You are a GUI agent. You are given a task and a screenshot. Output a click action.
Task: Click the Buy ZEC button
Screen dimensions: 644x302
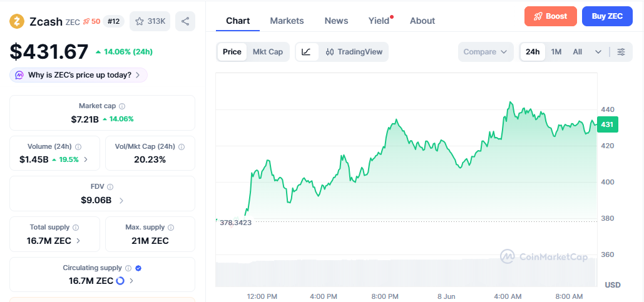click(x=607, y=16)
